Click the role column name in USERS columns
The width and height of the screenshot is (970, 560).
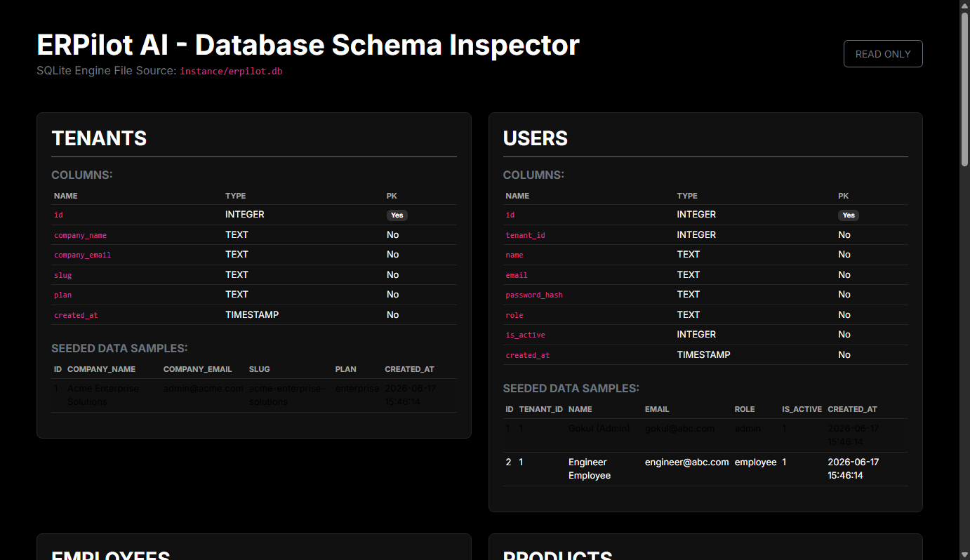[514, 315]
